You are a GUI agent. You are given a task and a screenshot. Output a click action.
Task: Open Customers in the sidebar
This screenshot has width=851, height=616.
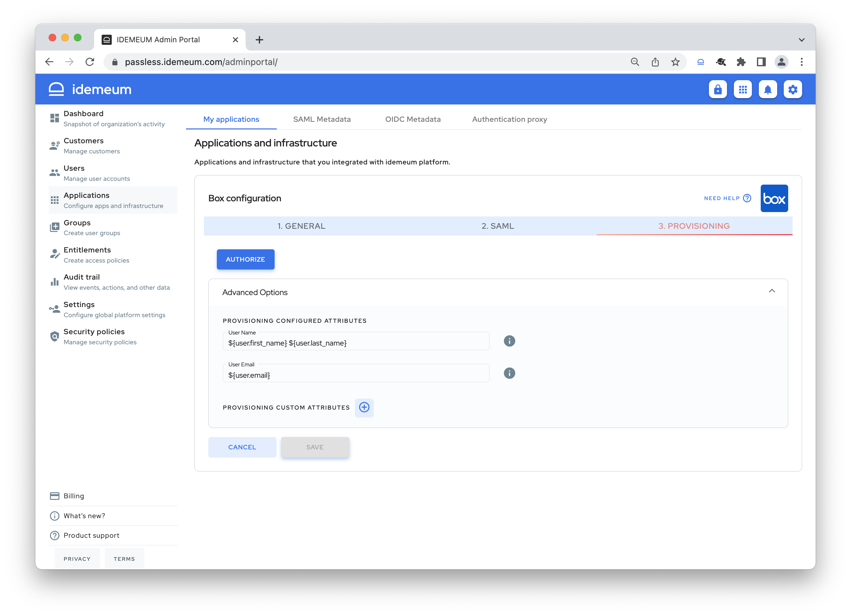[x=113, y=145]
